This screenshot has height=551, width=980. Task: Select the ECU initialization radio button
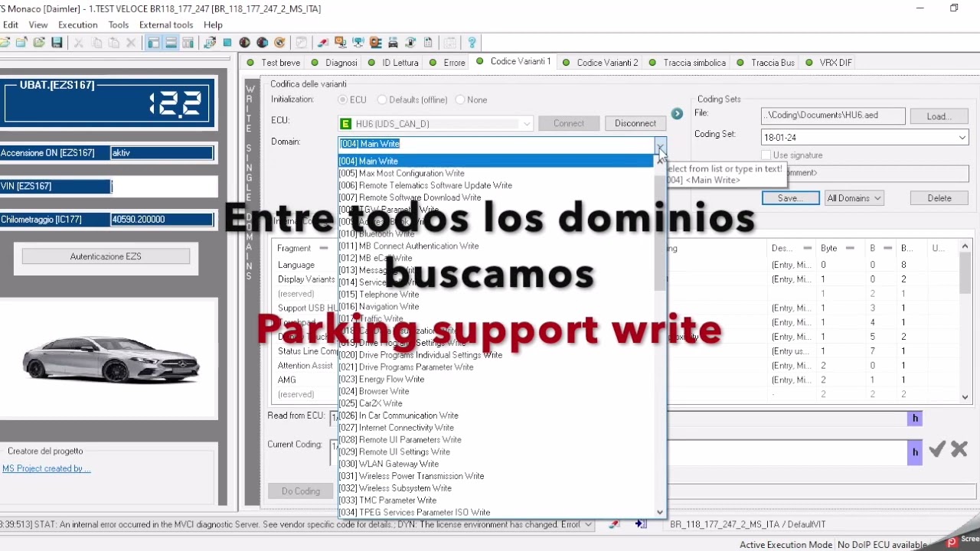point(343,99)
